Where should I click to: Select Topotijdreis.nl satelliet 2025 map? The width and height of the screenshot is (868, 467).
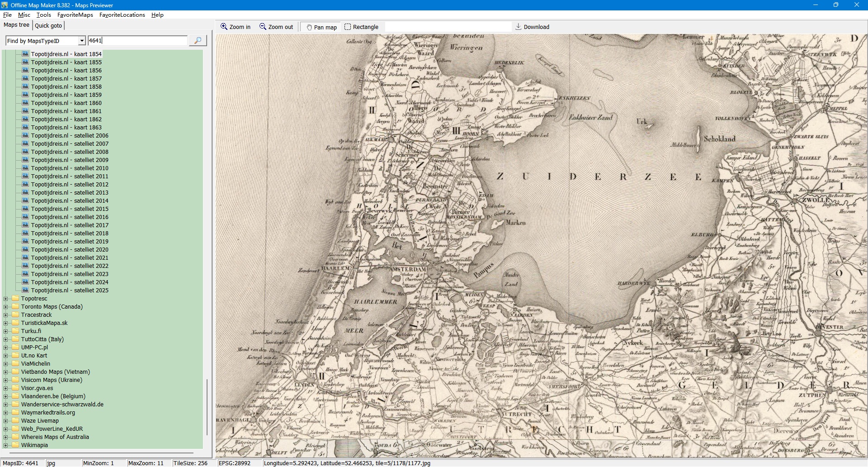(x=70, y=290)
